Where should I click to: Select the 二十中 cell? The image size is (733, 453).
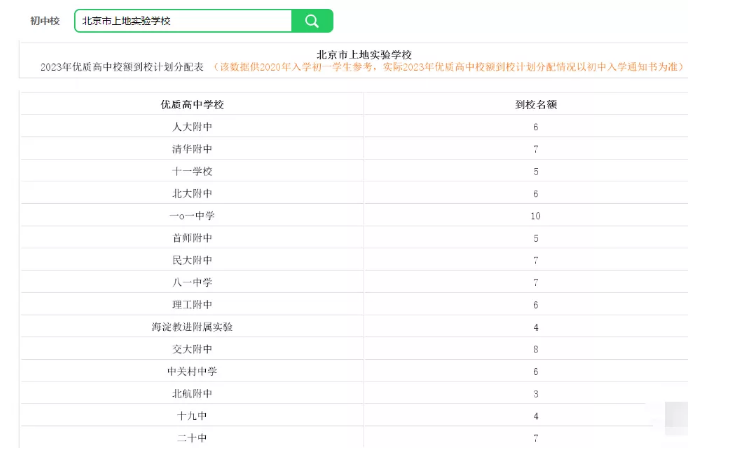pos(192,438)
